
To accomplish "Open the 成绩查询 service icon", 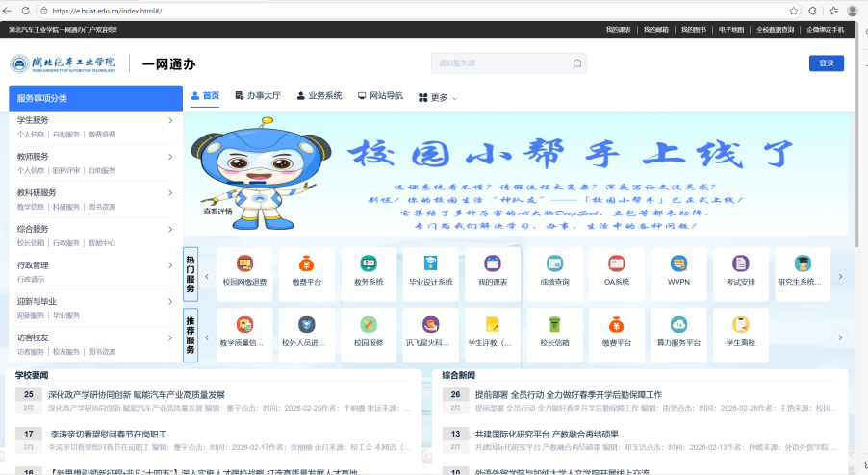I will tap(554, 263).
